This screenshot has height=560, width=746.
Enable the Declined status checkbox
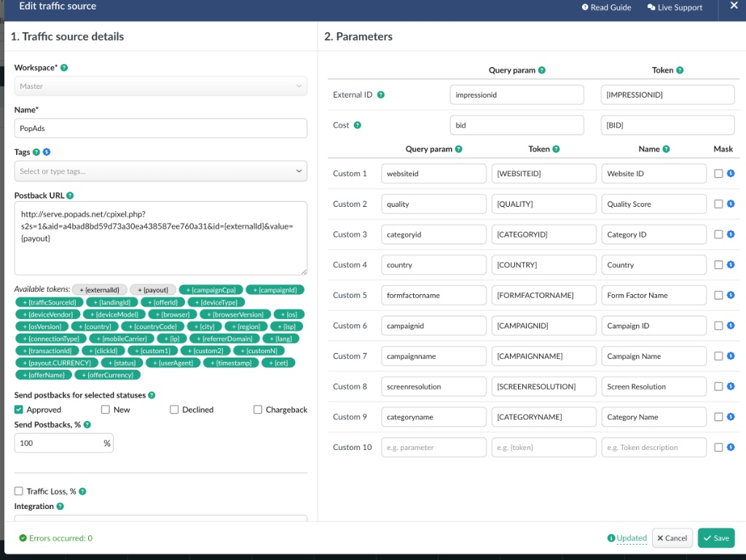pos(174,410)
